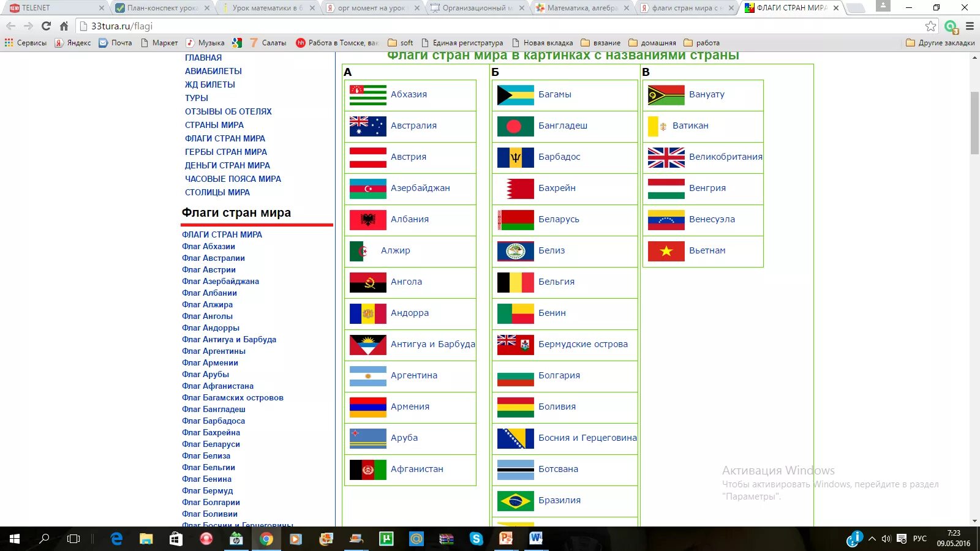This screenshot has width=980, height=551.
Task: Open the Яндекс bookmark
Action: click(73, 43)
